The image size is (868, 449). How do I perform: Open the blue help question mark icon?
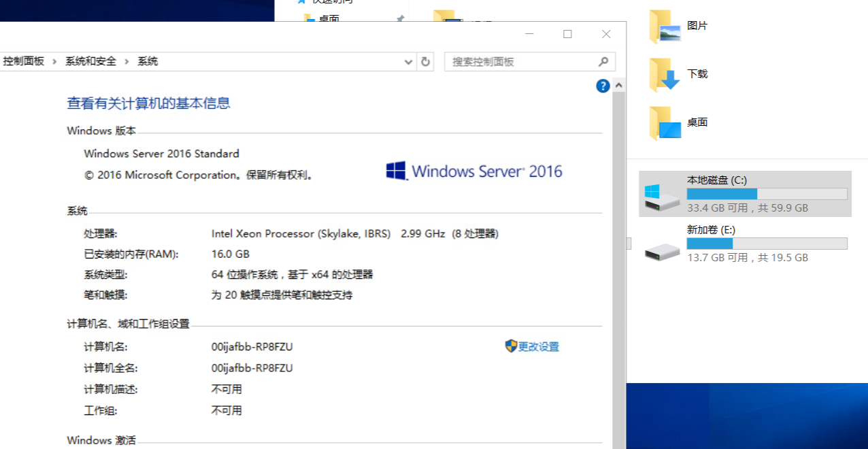point(603,86)
